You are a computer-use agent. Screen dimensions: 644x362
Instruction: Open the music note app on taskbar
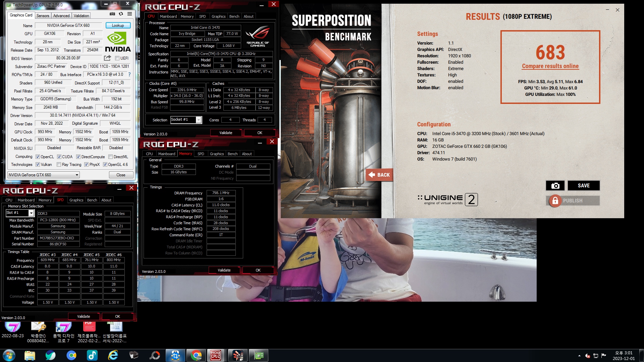92,355
